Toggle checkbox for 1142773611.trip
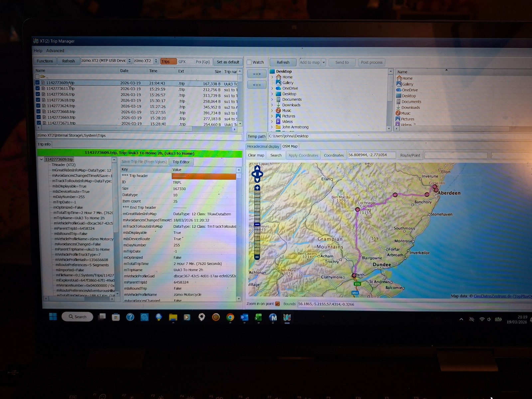The height and width of the screenshot is (399, 532). click(x=38, y=88)
